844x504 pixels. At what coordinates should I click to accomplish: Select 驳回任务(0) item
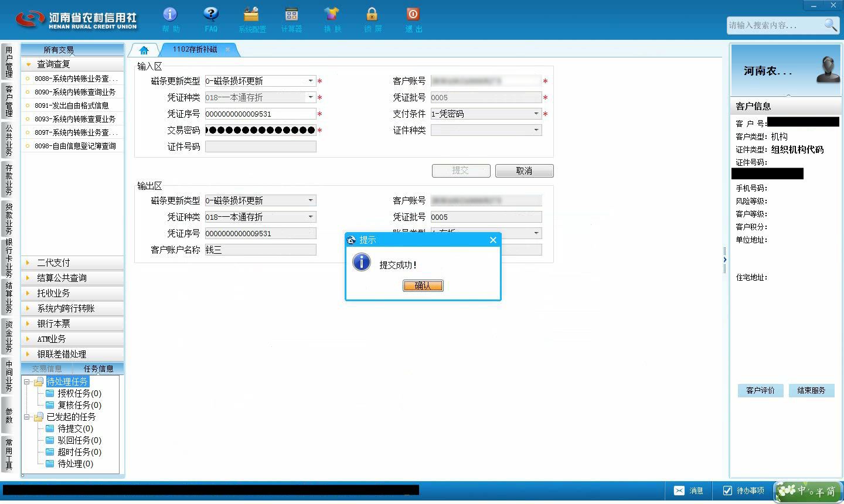pos(79,440)
